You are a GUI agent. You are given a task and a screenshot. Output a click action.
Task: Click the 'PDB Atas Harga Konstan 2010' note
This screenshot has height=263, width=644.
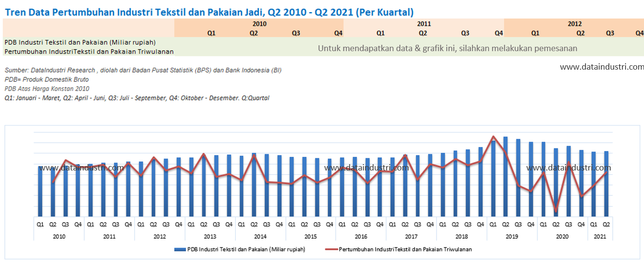point(47,89)
